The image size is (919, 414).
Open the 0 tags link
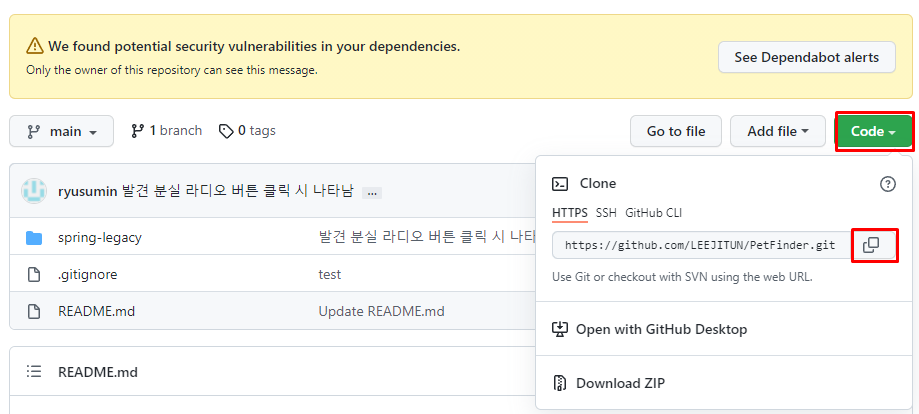tap(247, 131)
